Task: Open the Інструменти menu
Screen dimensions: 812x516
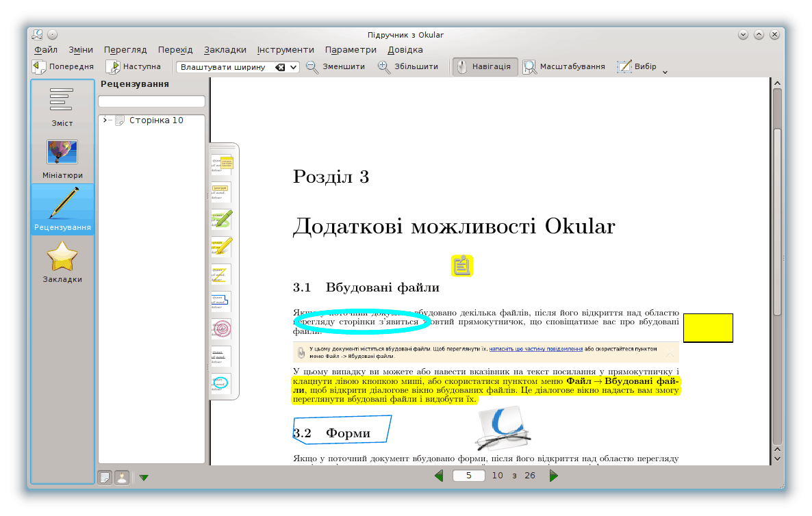Action: 286,50
